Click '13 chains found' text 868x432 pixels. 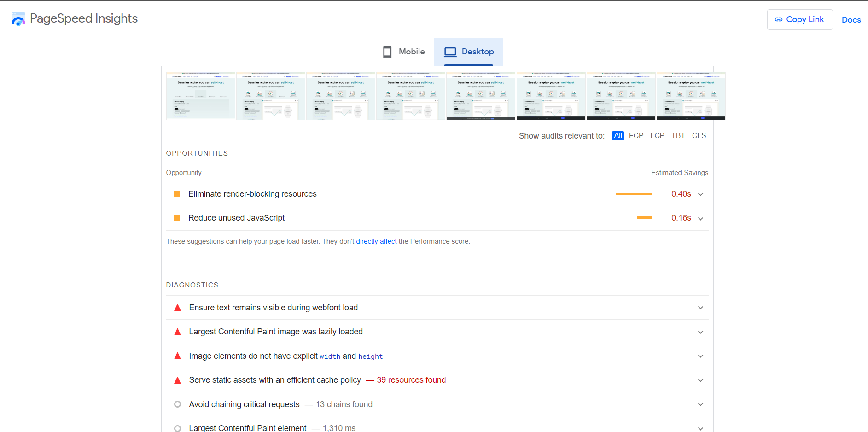[x=344, y=404]
